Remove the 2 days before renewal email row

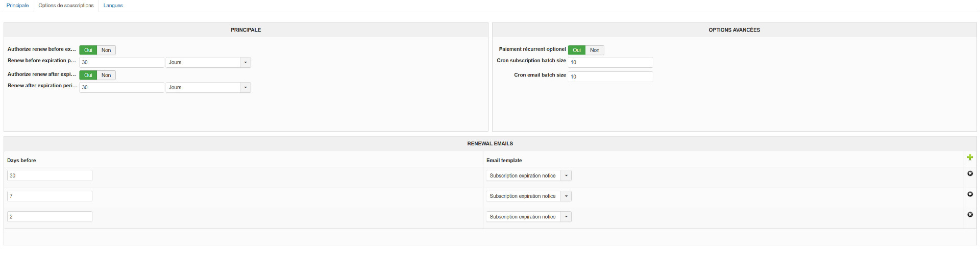pyautogui.click(x=970, y=215)
